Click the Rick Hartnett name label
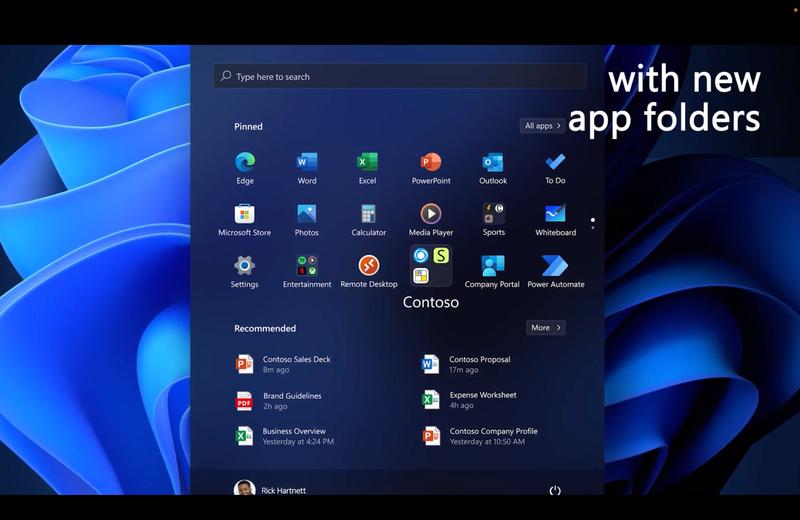The width and height of the screenshot is (800, 520). pos(284,490)
